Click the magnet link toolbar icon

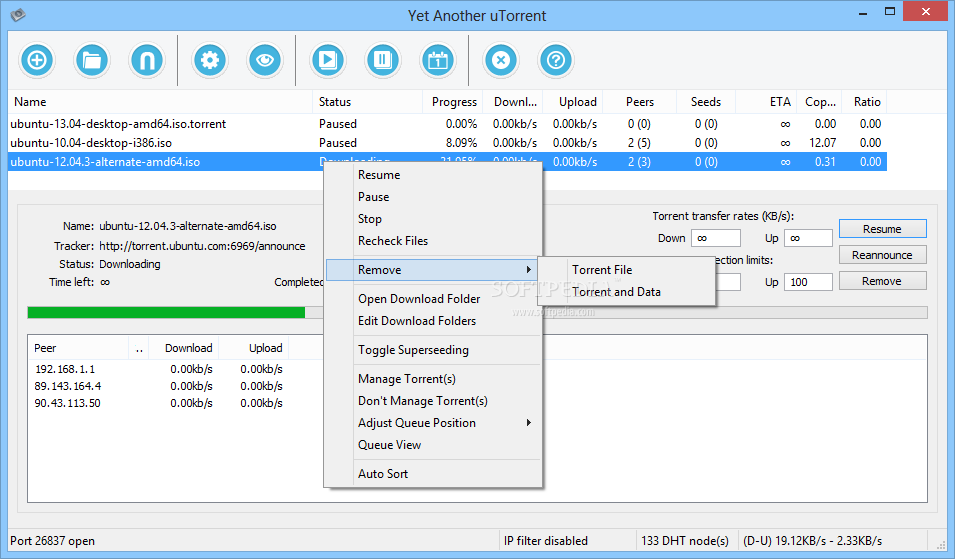(147, 60)
